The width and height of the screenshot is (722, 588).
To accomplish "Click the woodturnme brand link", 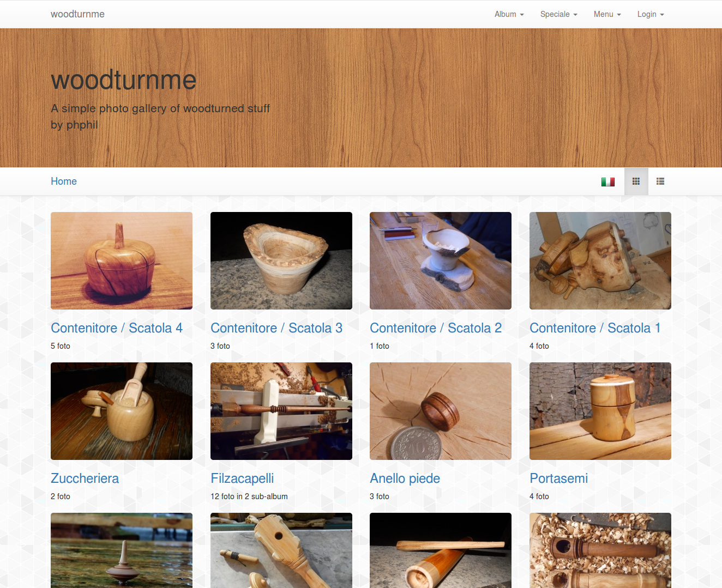I will pos(77,14).
